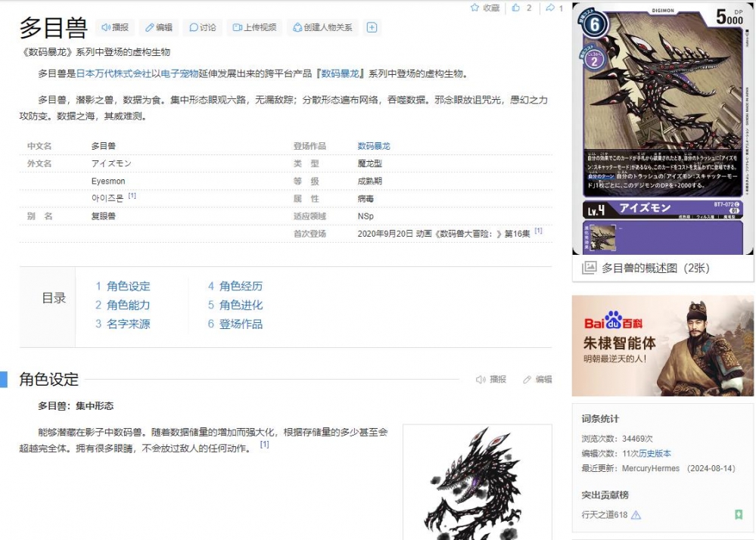
Task: Open the 朱棣智能体 Baidu Baike promo banner
Action: click(662, 344)
